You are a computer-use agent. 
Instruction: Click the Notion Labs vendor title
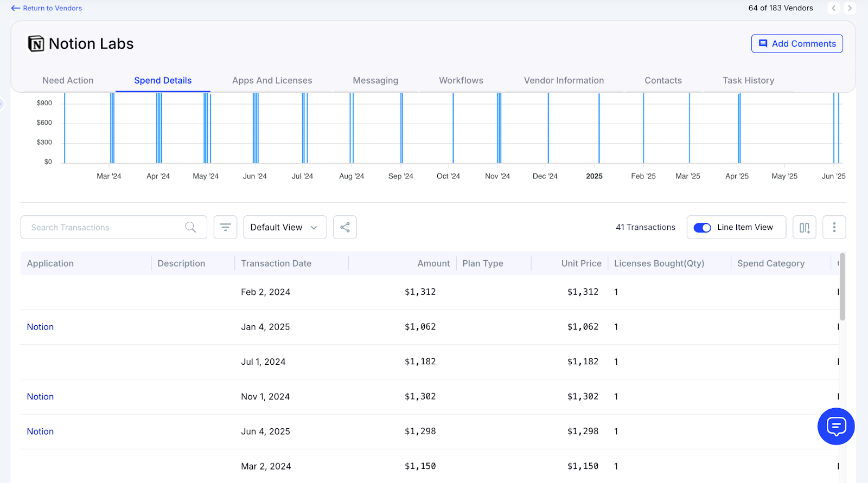pyautogui.click(x=91, y=43)
